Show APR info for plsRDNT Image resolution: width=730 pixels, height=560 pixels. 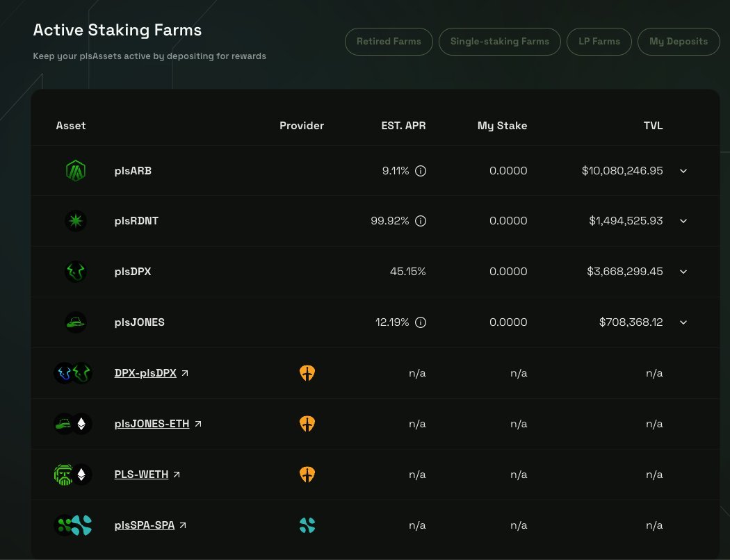coord(421,220)
